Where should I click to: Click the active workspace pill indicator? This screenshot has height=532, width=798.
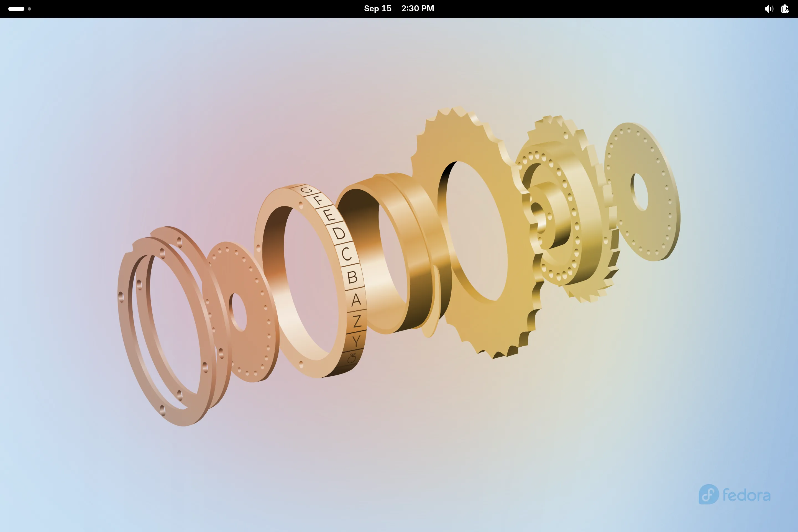coord(16,9)
